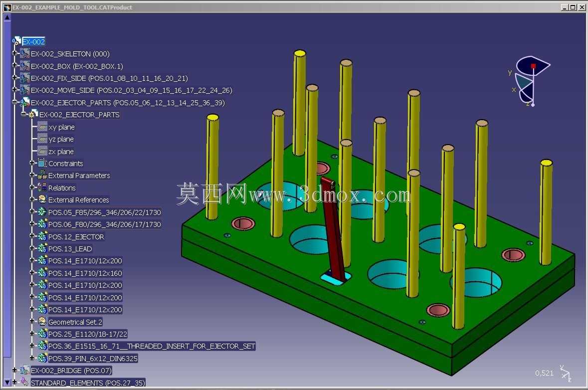Click the External Parameters icon
The width and height of the screenshot is (588, 390).
[x=42, y=175]
